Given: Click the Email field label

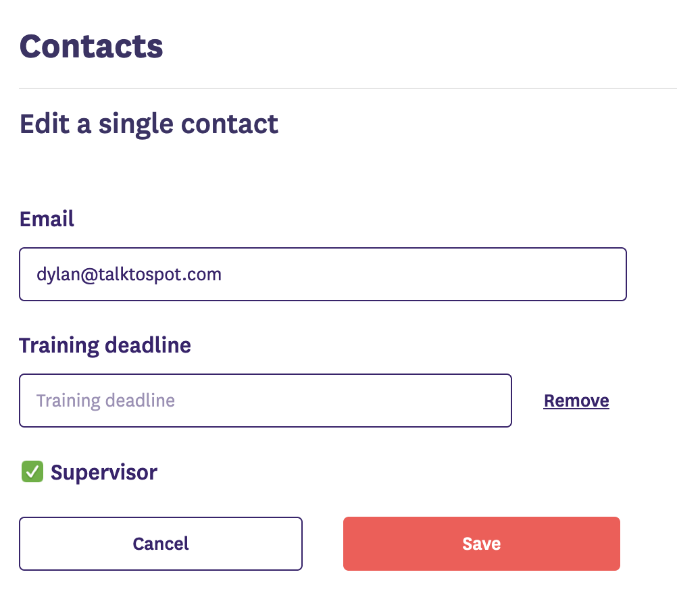Looking at the screenshot, I should click(x=47, y=219).
